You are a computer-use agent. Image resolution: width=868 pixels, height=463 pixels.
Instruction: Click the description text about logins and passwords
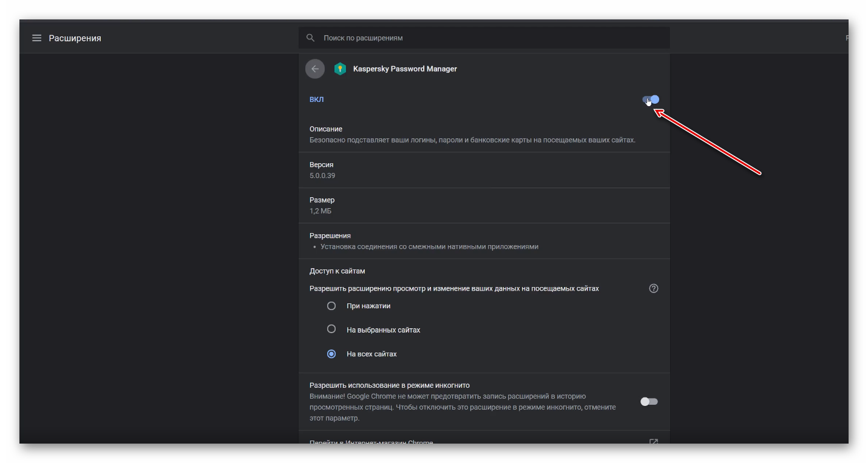(472, 140)
